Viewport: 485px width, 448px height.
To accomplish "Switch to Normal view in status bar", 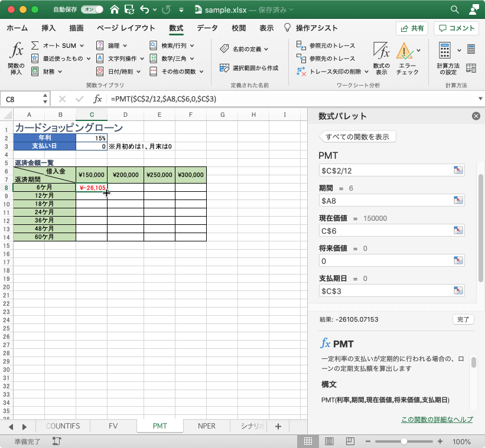I will tap(308, 441).
